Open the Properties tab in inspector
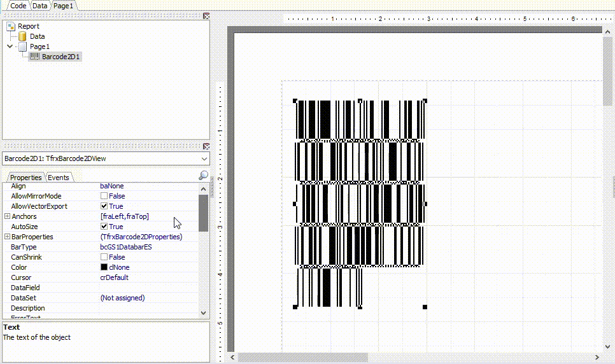The width and height of the screenshot is (615, 364). (x=26, y=178)
